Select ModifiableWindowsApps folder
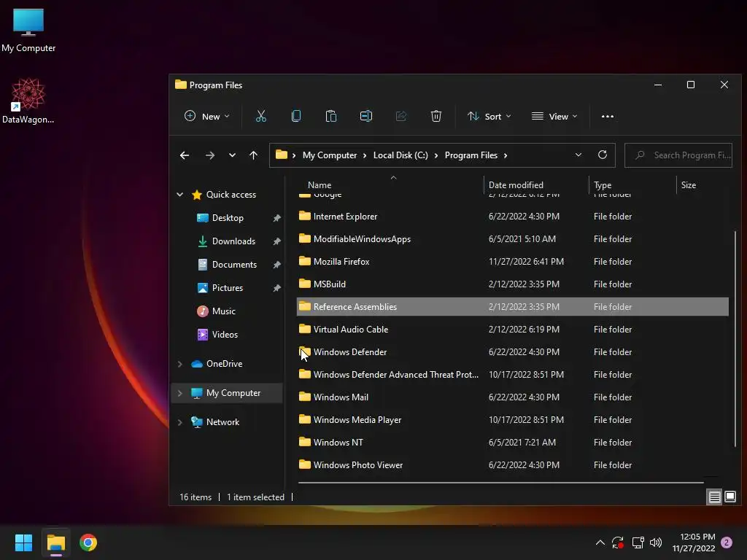Viewport: 747px width, 560px height. (513, 239)
